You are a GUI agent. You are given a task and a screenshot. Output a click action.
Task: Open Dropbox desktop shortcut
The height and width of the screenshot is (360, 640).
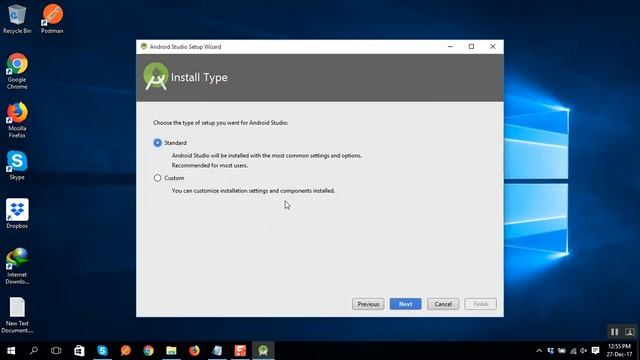17,213
